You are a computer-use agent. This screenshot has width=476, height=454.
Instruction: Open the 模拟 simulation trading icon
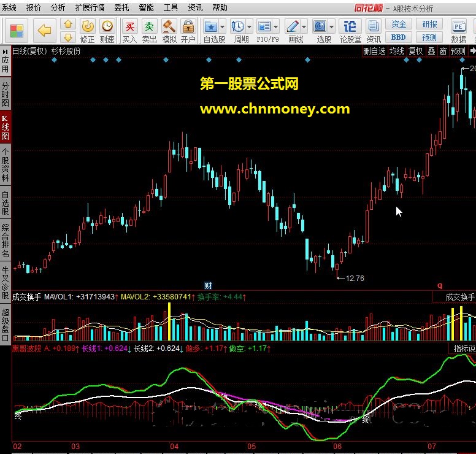[x=169, y=31]
